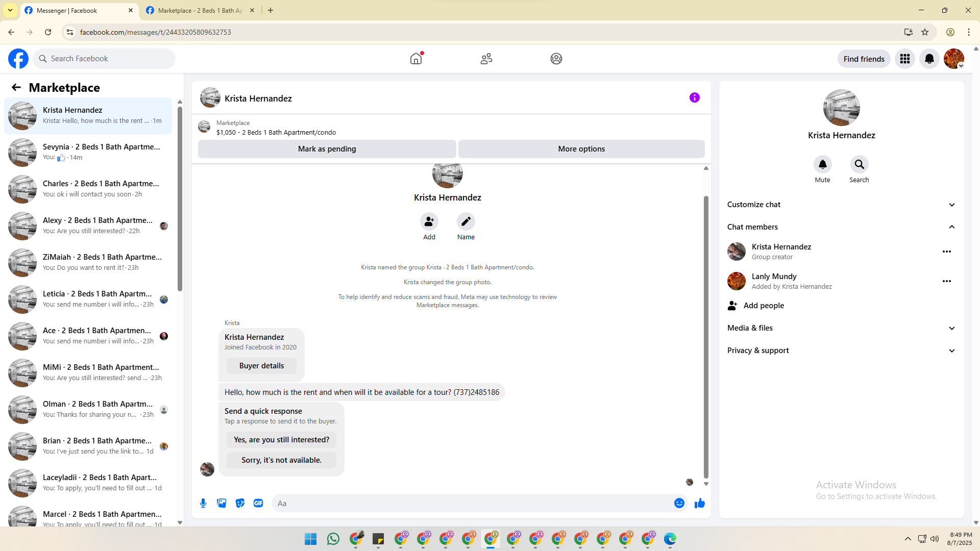Open the Groups icon in top navigation

pos(556,59)
